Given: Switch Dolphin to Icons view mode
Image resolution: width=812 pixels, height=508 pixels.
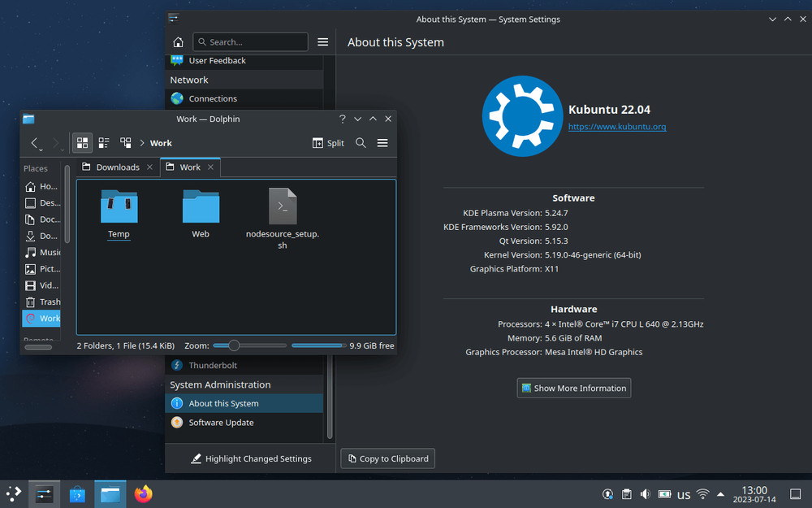Looking at the screenshot, I should click(82, 143).
